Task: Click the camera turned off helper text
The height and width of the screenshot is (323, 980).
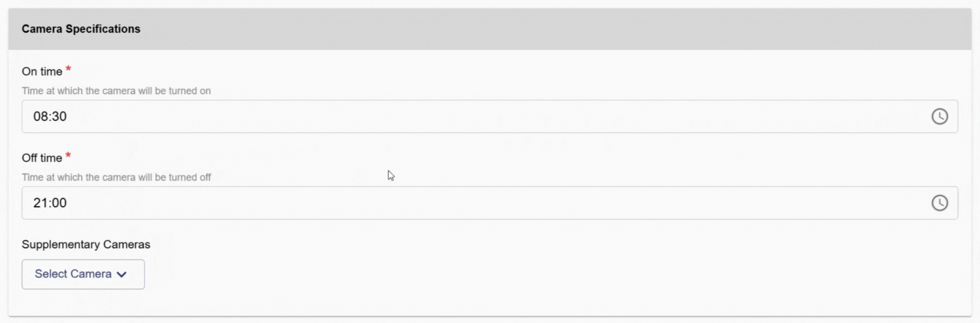Action: coord(116,178)
